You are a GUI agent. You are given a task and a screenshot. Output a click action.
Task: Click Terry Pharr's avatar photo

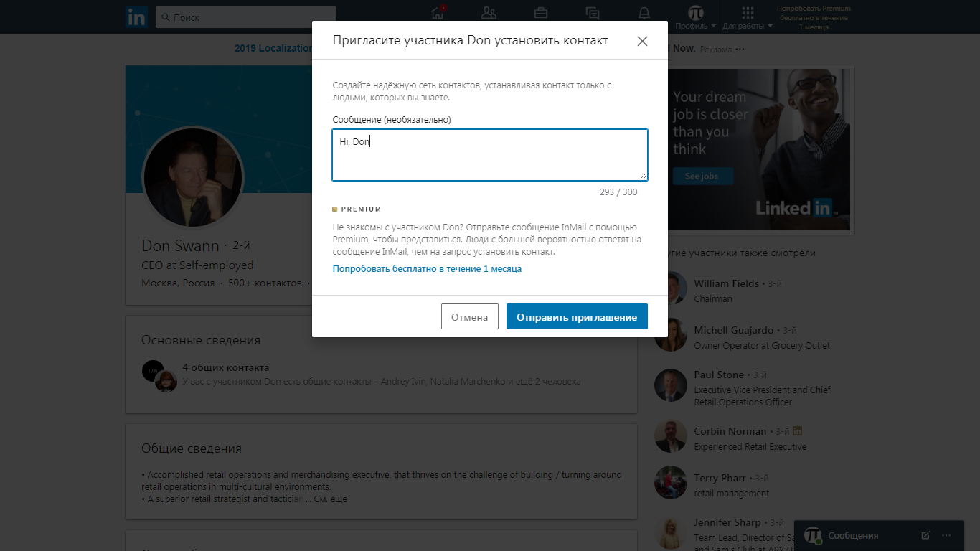coord(671,482)
